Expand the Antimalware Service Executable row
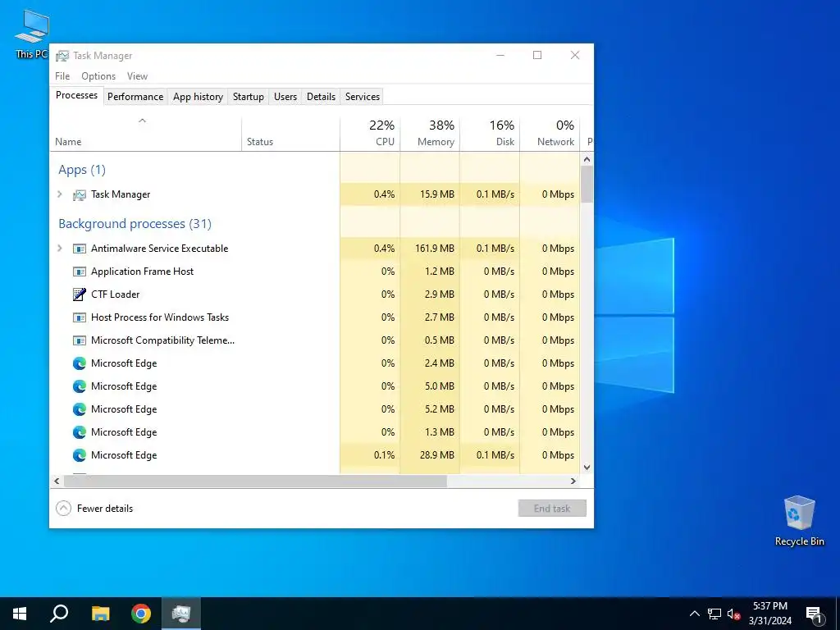 (x=59, y=248)
